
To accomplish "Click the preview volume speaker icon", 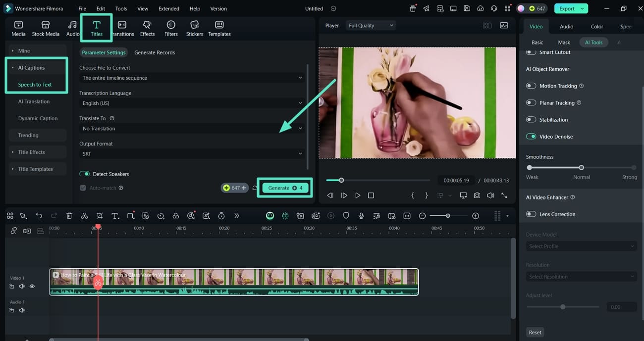I will [x=490, y=195].
